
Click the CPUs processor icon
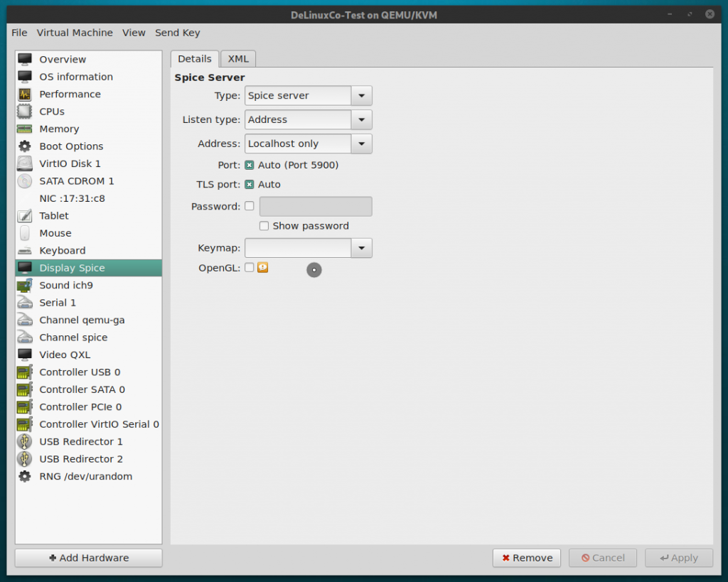click(x=26, y=111)
